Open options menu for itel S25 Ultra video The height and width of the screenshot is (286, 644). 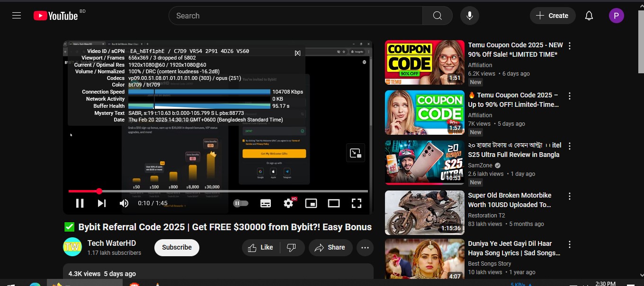(570, 146)
